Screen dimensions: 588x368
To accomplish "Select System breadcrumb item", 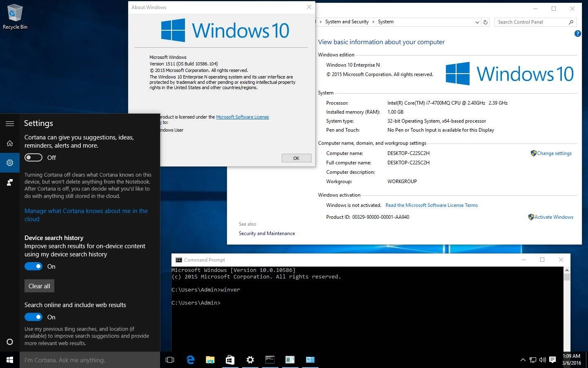I will [385, 22].
